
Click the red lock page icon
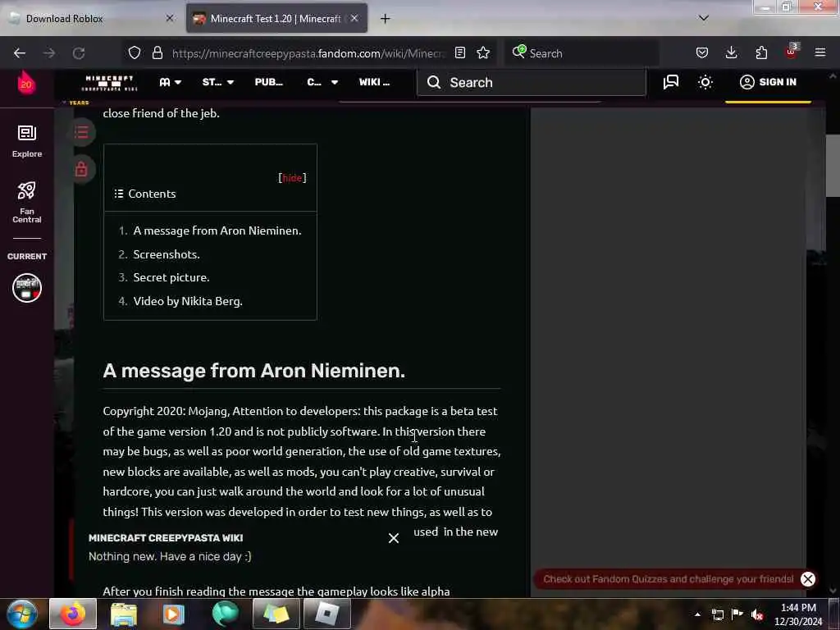click(x=81, y=169)
